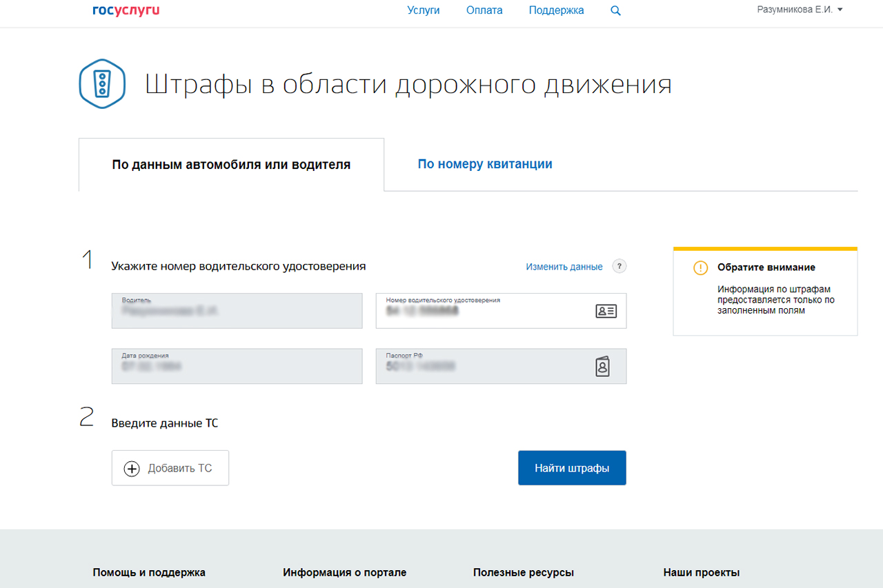The width and height of the screenshot is (883, 588).
Task: Click the Водитель name field
Action: point(237,311)
